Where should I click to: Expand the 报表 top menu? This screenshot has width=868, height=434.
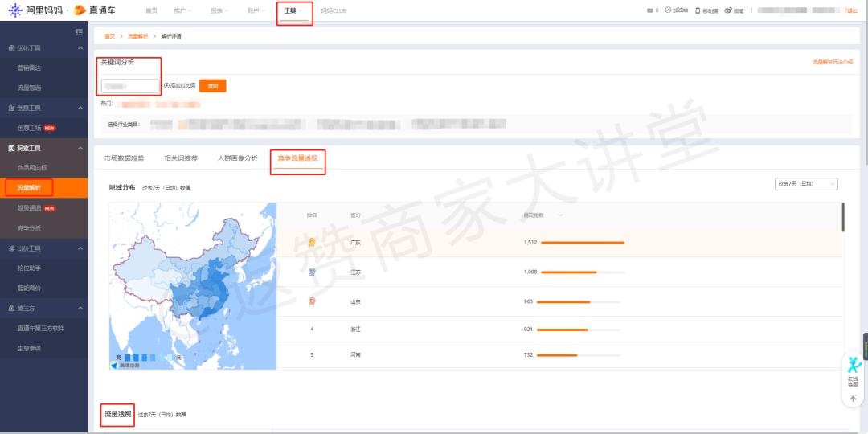[x=219, y=10]
